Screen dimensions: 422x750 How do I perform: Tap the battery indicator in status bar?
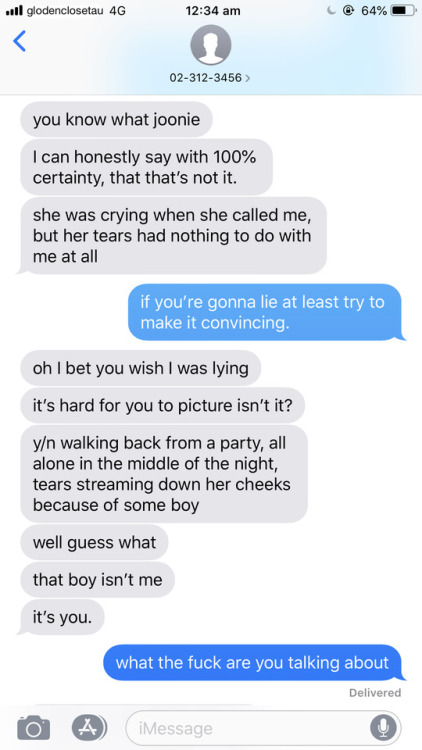tap(403, 11)
